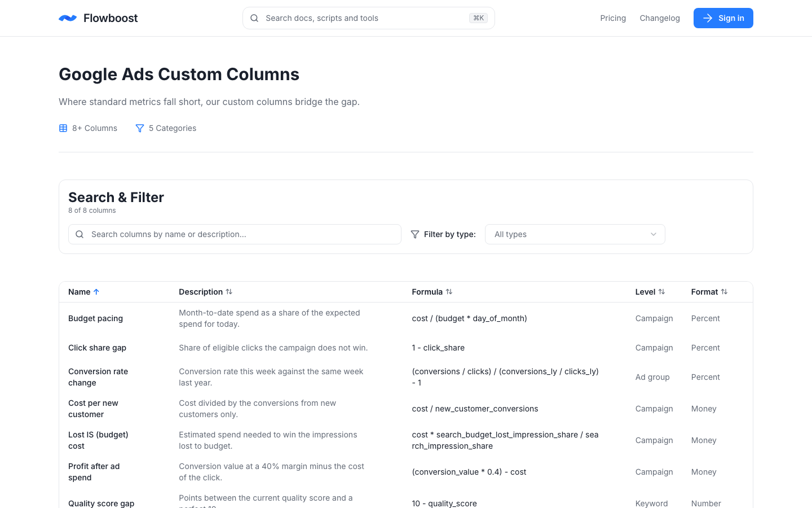Click the Google Ads Custom Columns heading

pyautogui.click(x=179, y=74)
